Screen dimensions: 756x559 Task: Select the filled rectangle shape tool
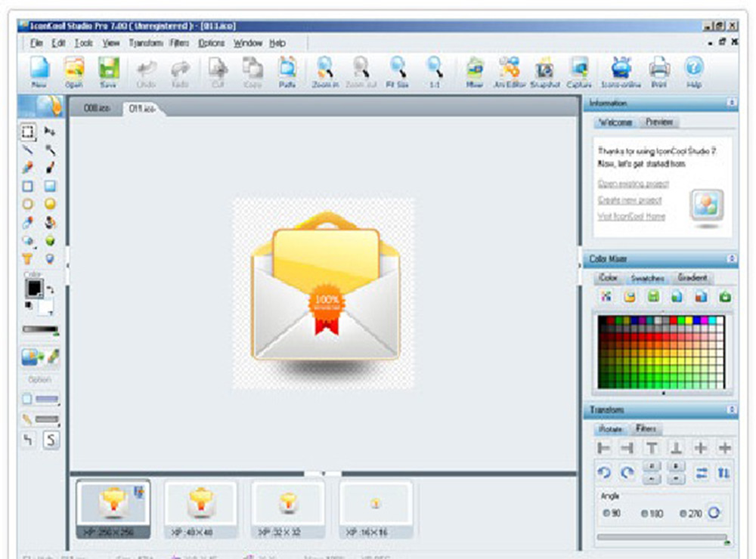pyautogui.click(x=50, y=186)
